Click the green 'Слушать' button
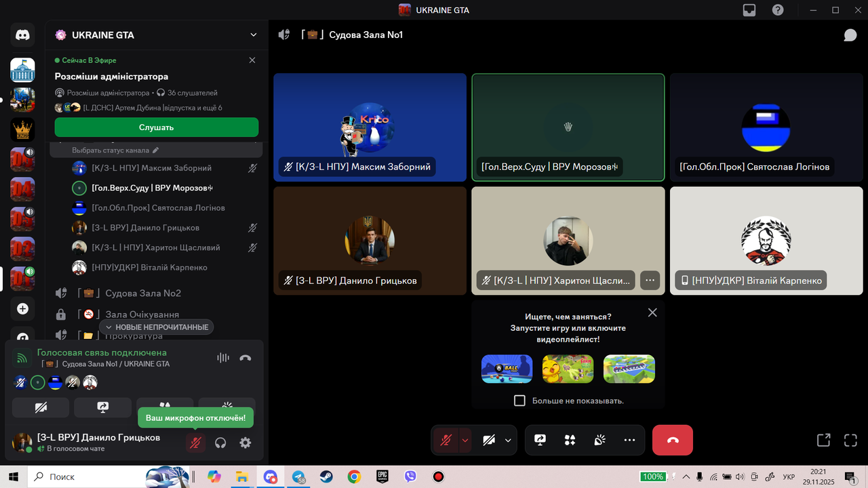Viewport: 868px width, 488px height. tap(157, 127)
